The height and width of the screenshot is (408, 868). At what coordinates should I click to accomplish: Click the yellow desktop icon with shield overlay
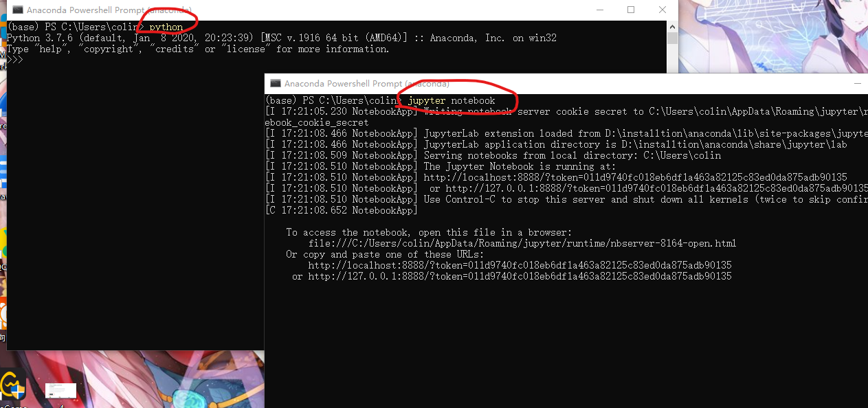12,385
